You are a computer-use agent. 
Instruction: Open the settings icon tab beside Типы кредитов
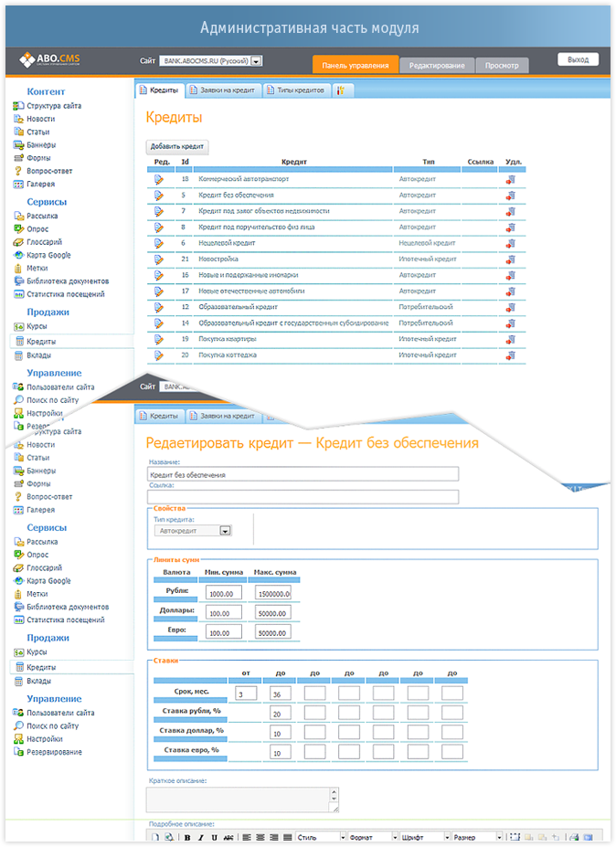point(342,90)
